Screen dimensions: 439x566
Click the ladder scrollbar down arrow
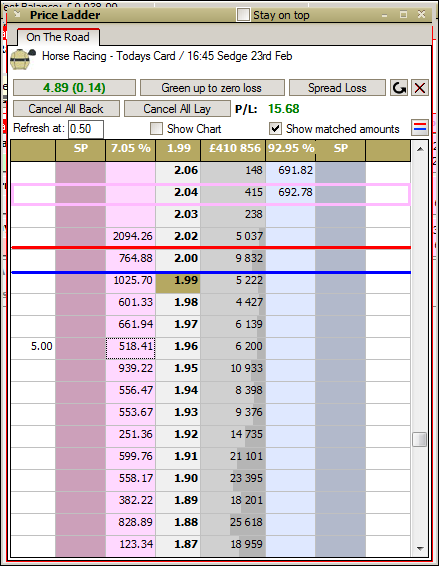(420, 548)
